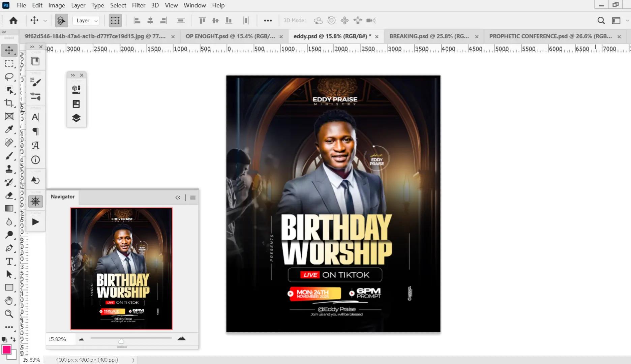Swap foreground and background colors
631x364 pixels.
(13, 339)
